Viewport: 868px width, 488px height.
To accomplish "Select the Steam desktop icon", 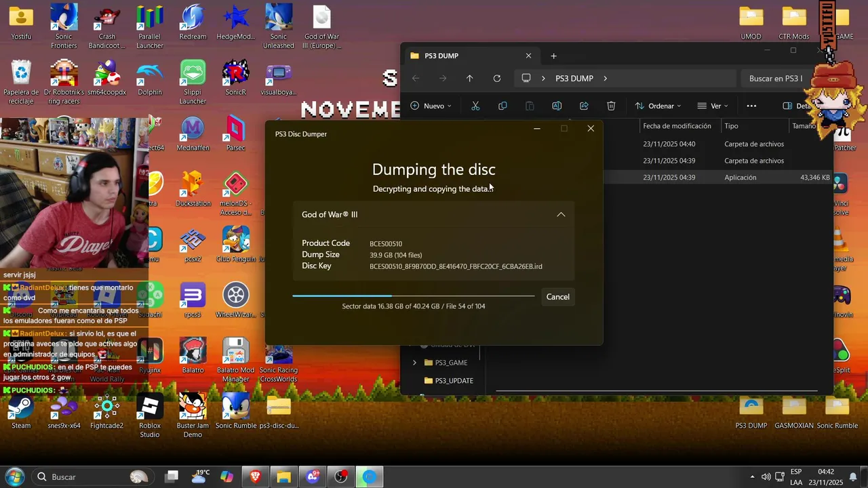I will pyautogui.click(x=21, y=411).
